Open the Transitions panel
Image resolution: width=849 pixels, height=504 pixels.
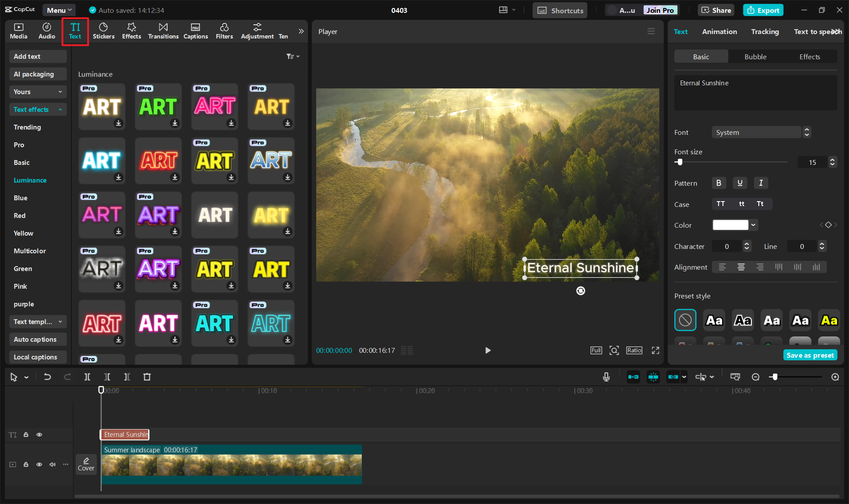pos(163,31)
